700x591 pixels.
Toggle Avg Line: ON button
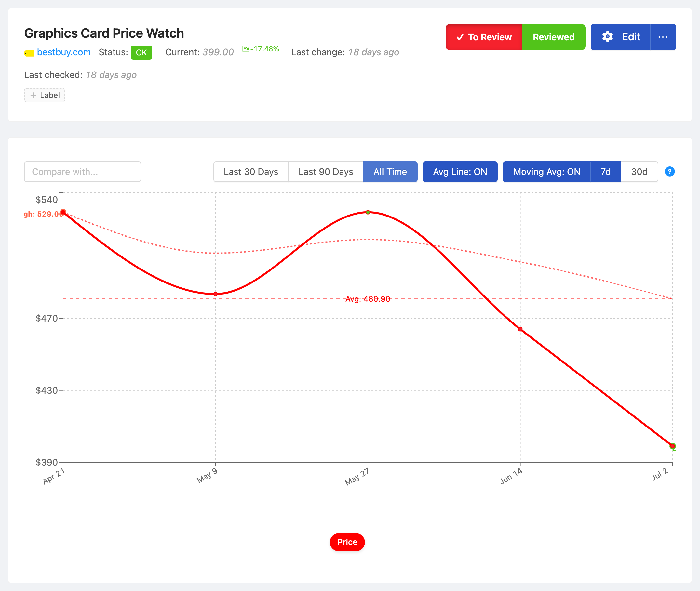pos(460,172)
